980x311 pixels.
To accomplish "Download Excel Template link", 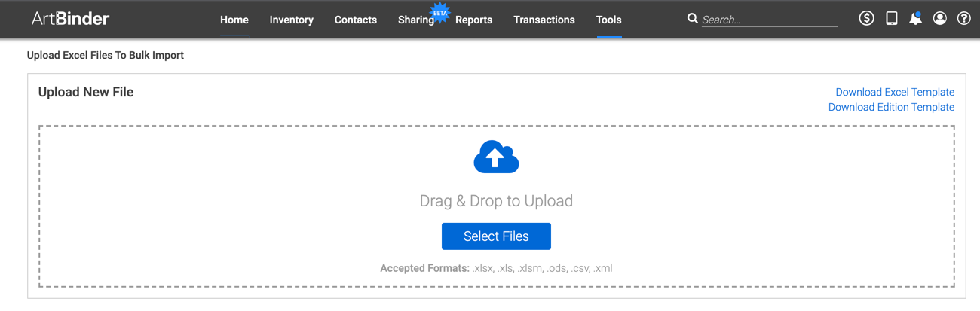I will [895, 92].
